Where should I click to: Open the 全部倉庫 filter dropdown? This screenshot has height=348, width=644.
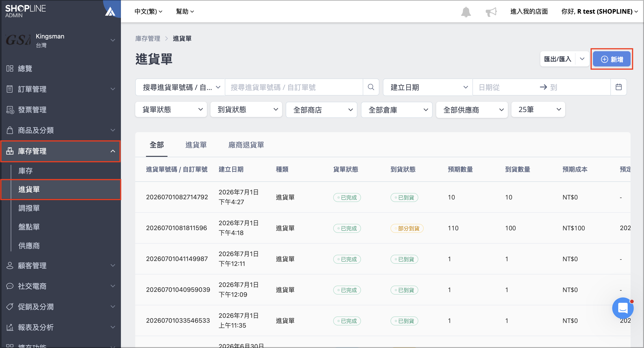[x=397, y=110]
